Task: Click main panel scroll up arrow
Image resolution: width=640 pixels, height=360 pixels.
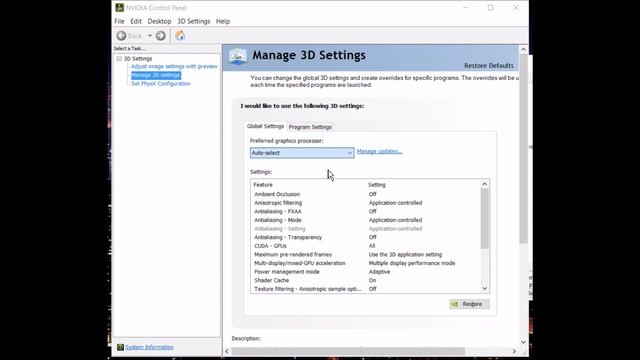Action: pos(523,49)
